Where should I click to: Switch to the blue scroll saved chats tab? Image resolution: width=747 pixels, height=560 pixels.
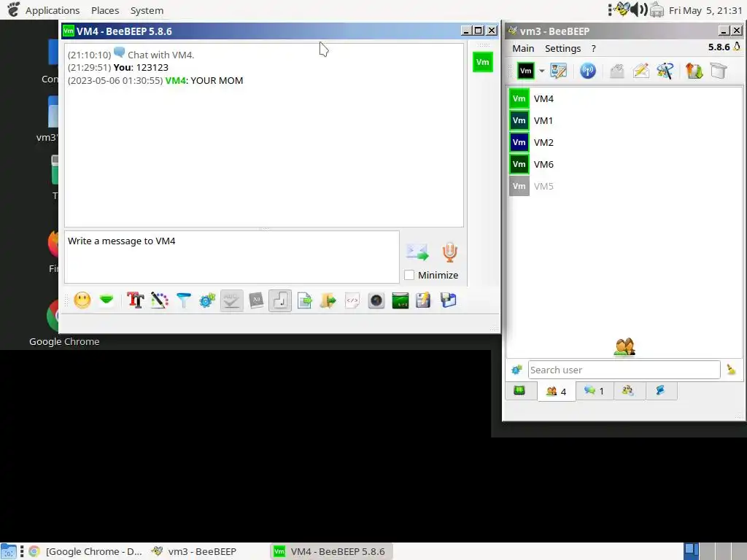(661, 391)
